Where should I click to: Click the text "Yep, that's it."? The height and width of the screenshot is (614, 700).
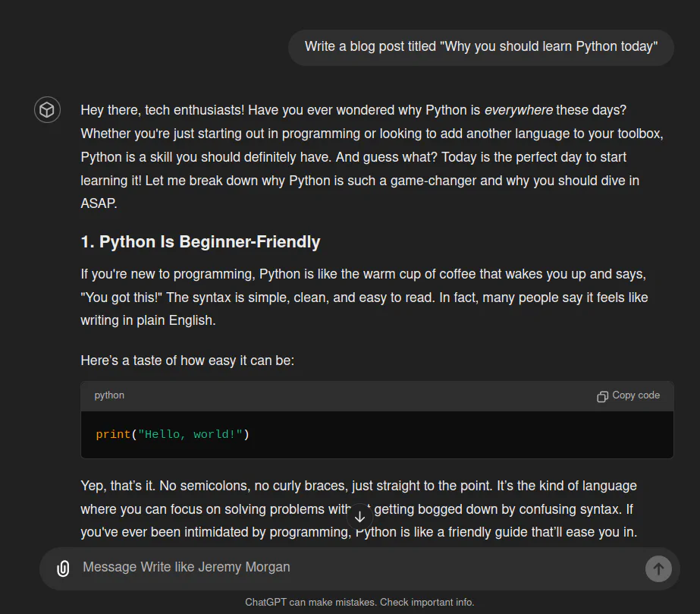(x=118, y=486)
